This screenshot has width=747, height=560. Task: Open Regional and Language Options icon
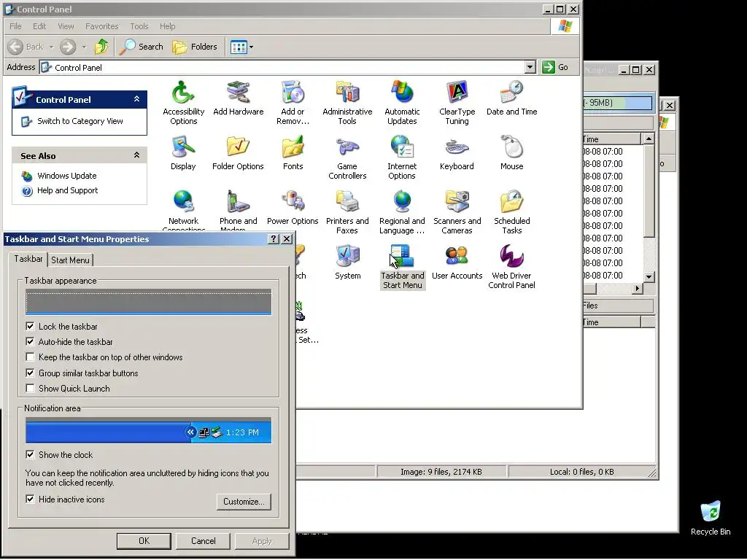pos(402,212)
